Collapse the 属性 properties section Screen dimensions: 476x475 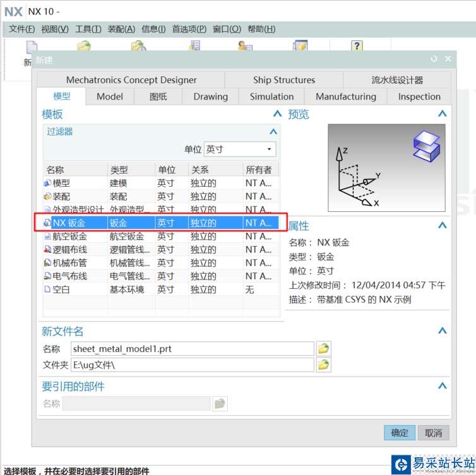coord(443,225)
